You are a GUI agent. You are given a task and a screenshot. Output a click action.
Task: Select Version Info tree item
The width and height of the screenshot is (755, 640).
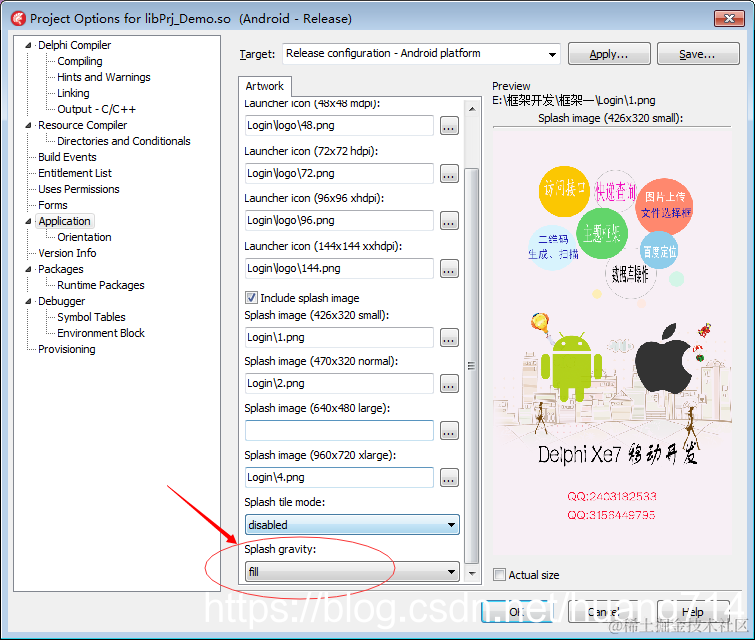67,253
